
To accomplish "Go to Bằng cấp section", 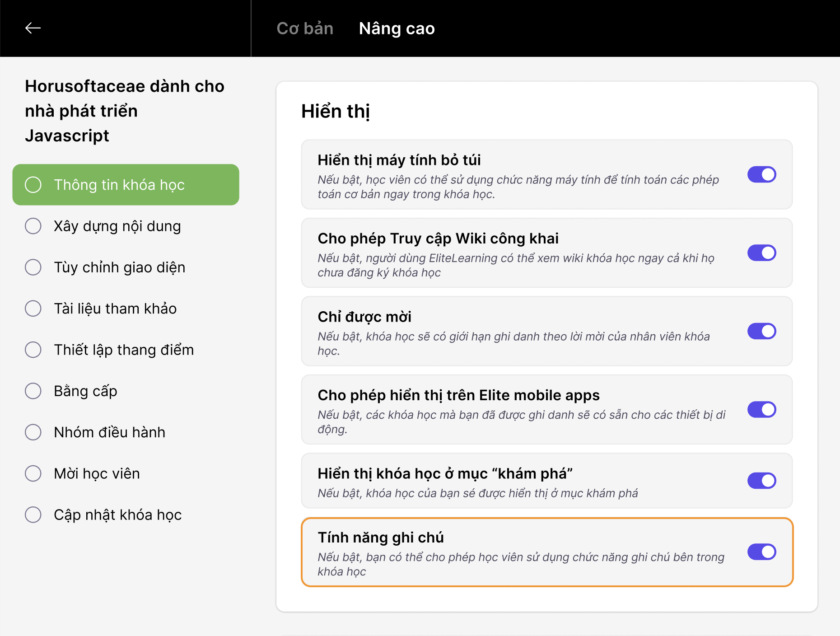I will 126,391.
